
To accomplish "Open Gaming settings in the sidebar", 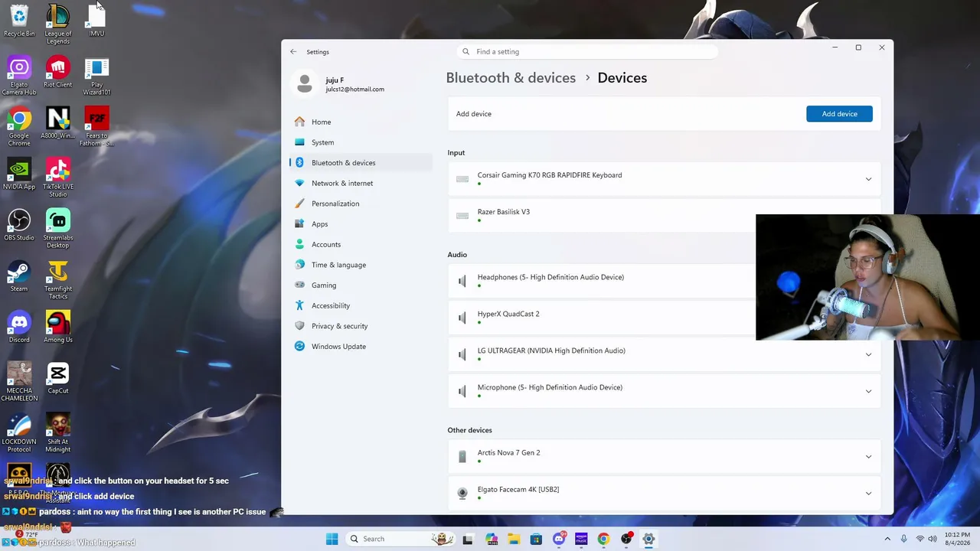I will point(361,285).
